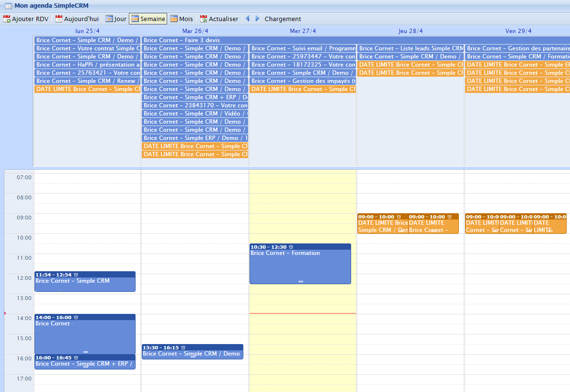
Task: Open the '23843170 – Votre con' event
Action: (x=195, y=105)
